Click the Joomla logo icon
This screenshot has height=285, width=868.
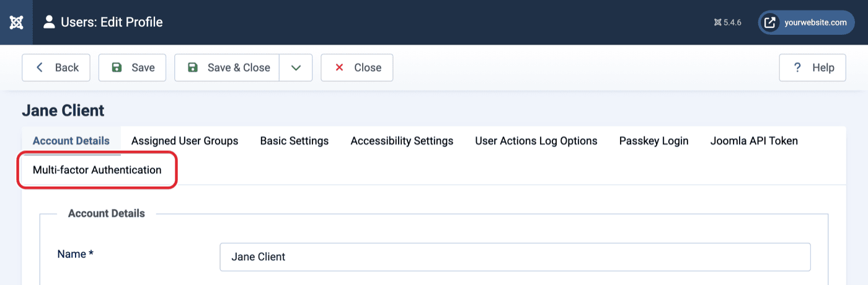point(16,22)
